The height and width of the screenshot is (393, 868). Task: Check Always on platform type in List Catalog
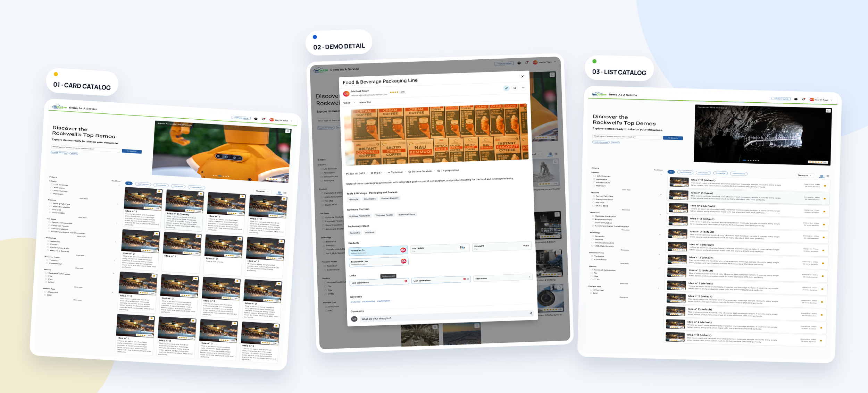[x=591, y=290]
